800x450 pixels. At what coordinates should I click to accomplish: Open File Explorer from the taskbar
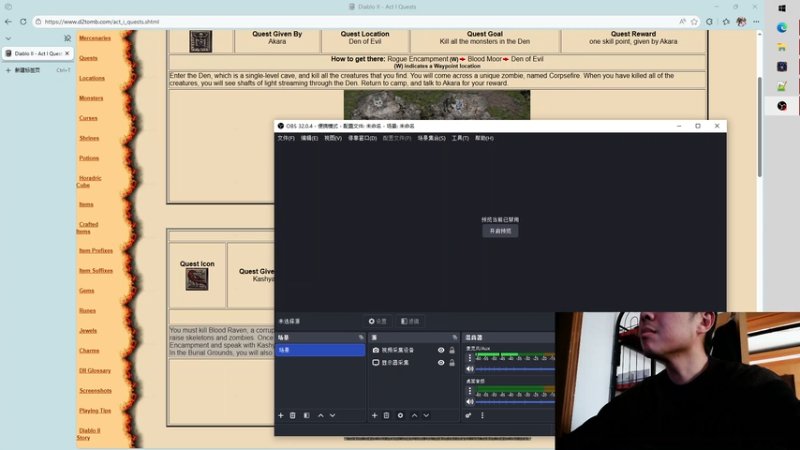[x=782, y=47]
